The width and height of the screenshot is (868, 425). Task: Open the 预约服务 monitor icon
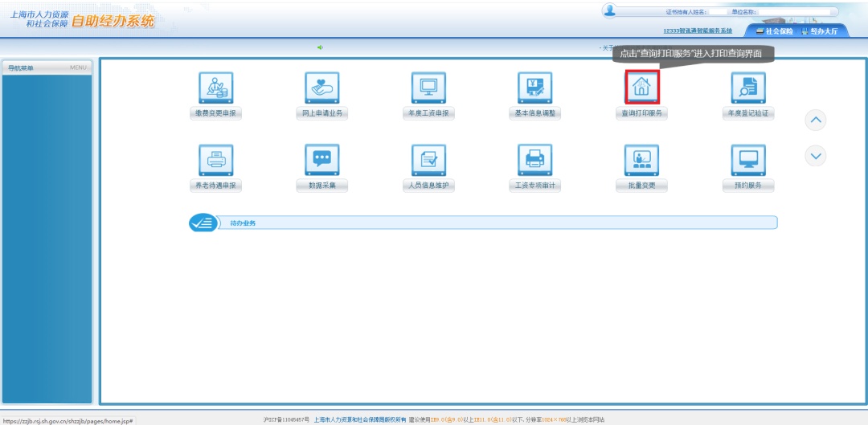[x=747, y=160]
